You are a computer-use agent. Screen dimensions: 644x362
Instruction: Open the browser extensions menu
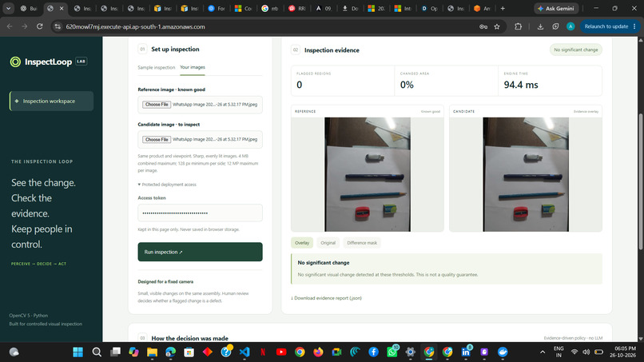coord(518,26)
